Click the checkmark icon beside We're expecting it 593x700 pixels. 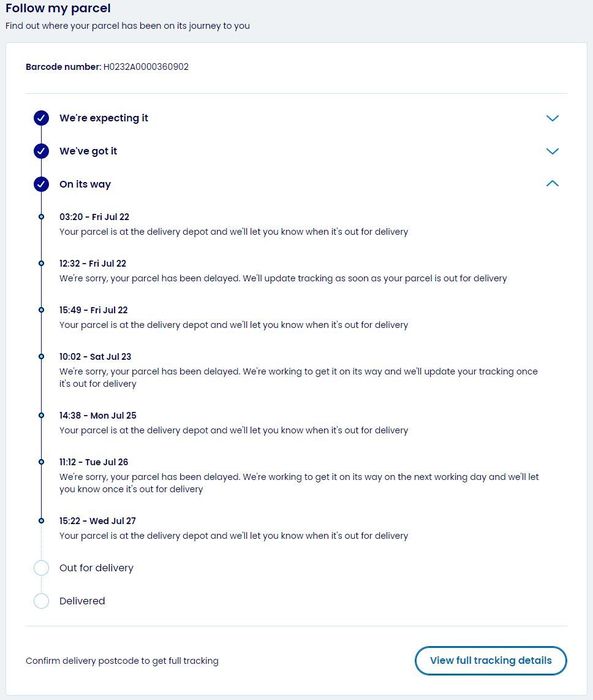pos(41,118)
